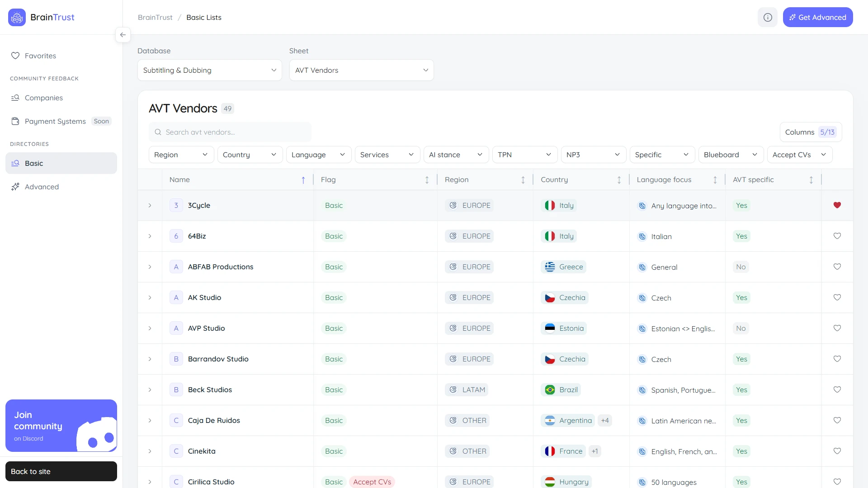The height and width of the screenshot is (488, 868).
Task: Sort the Flag column
Action: tap(427, 180)
